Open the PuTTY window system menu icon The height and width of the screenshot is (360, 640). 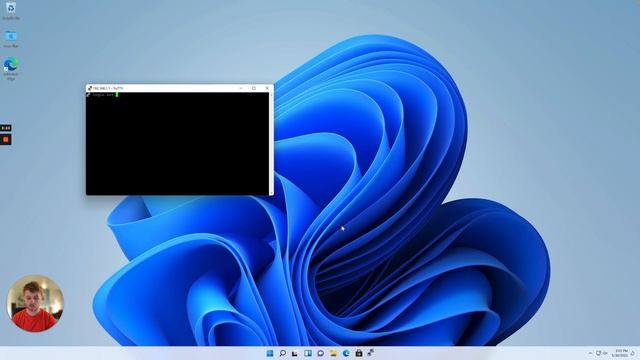point(90,88)
